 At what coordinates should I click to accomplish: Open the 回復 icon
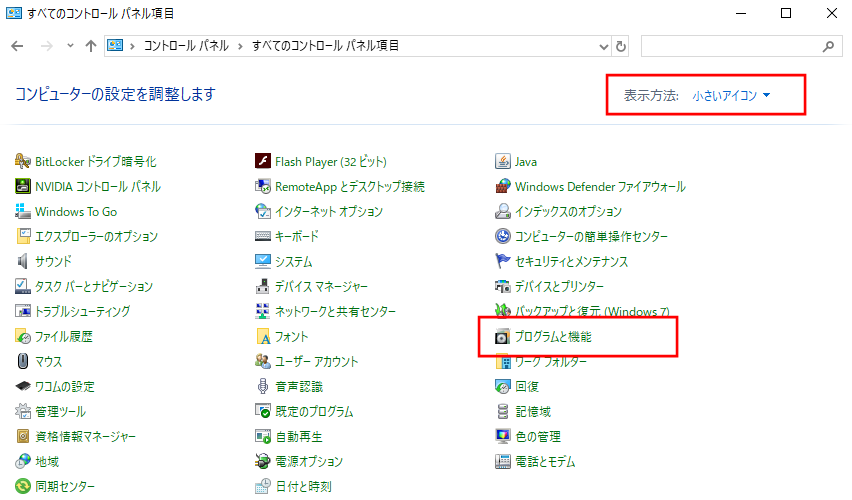tap(503, 386)
